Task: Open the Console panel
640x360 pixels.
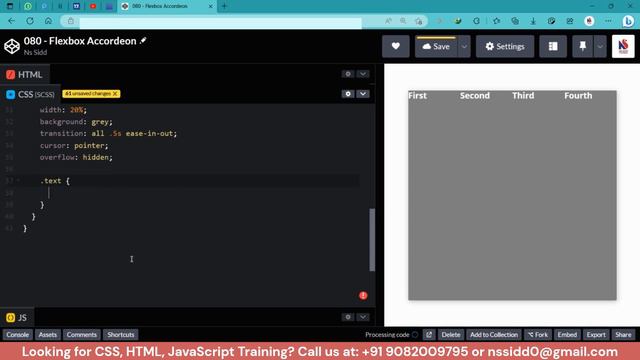Action: pos(18,335)
